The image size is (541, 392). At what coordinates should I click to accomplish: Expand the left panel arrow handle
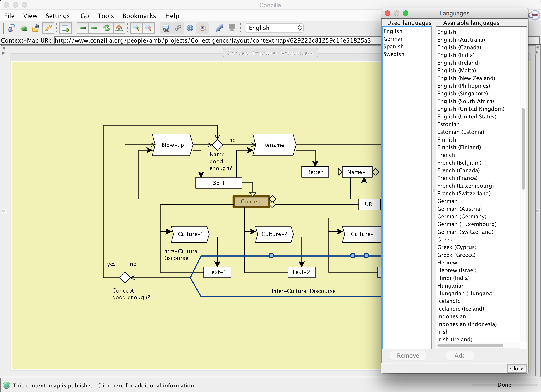[x=3, y=53]
